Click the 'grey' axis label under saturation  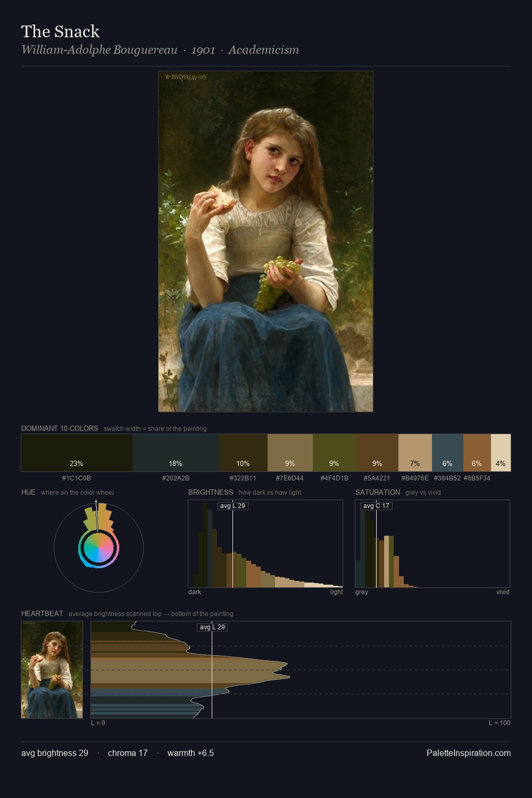[362, 592]
